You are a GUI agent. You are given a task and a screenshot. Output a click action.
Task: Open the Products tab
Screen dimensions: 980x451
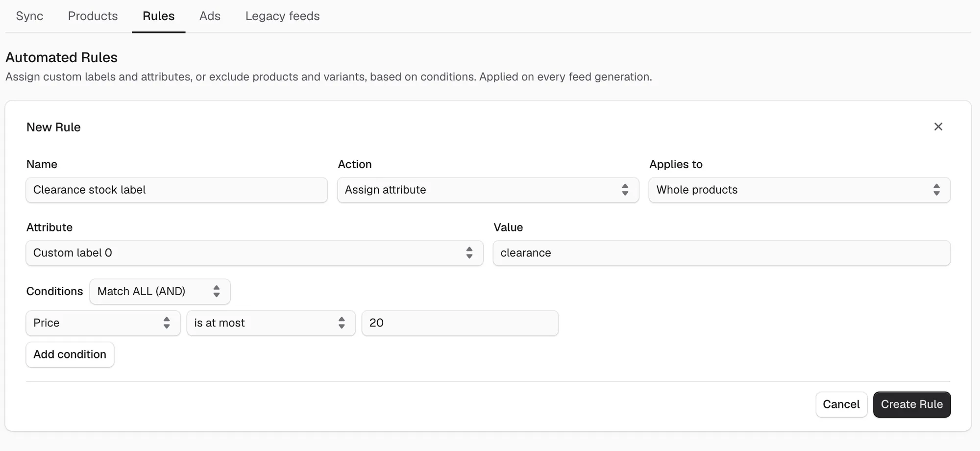coord(93,16)
